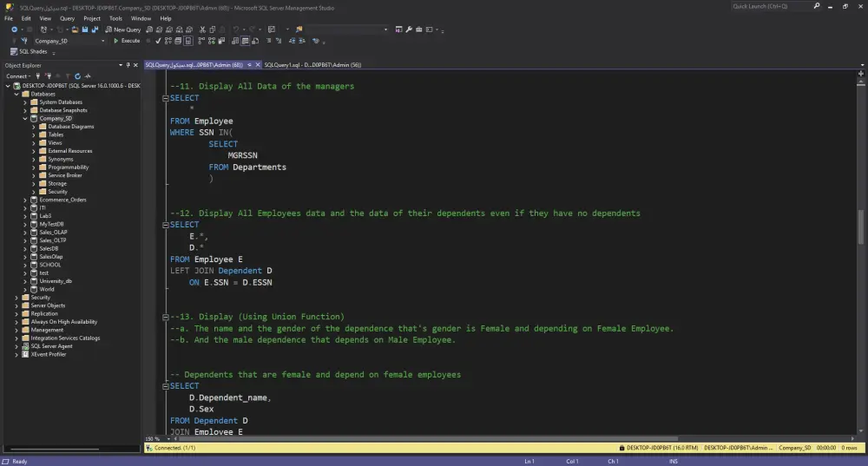Image resolution: width=868 pixels, height=466 pixels.
Task: Open the 150 % zoom level dropdown
Action: (x=169, y=439)
